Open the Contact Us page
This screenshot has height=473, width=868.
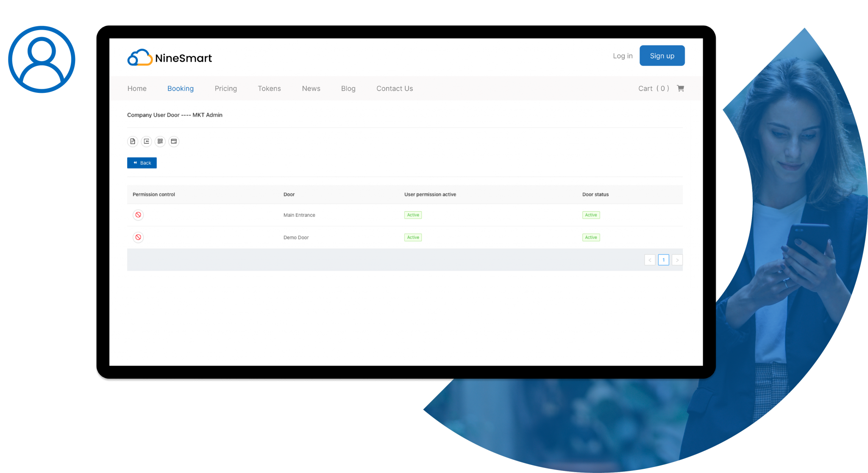394,88
